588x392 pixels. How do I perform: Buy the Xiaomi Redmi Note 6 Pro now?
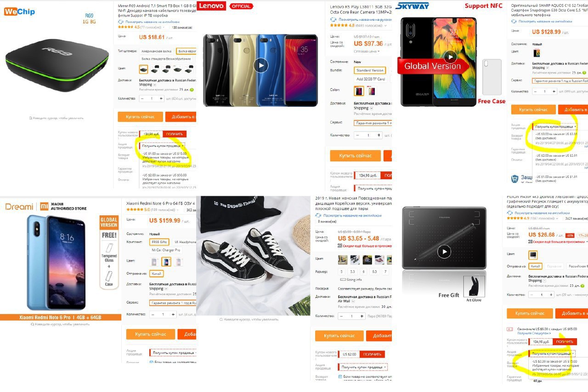coord(151,334)
